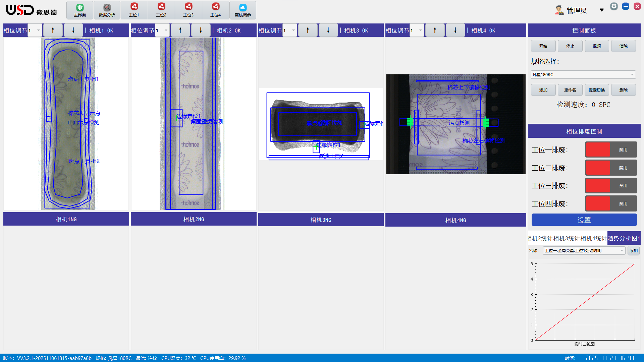Click the down arrow for 相机1 phase
Image resolution: width=644 pixels, height=362 pixels.
click(x=73, y=31)
